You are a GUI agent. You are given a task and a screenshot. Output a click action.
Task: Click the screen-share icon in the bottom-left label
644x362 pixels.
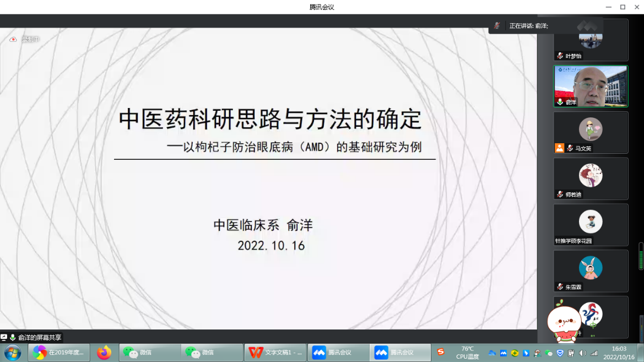[4, 337]
